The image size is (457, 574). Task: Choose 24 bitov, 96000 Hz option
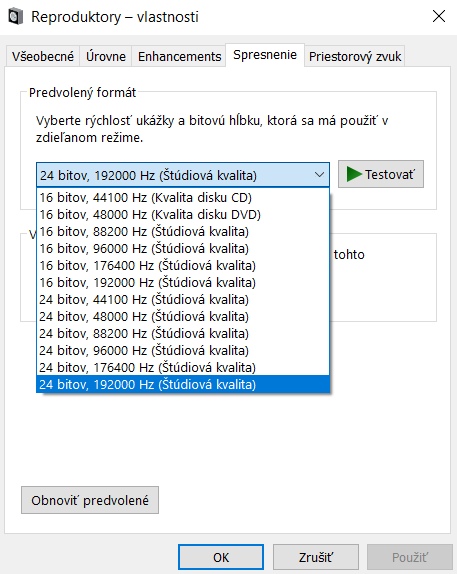(183, 350)
